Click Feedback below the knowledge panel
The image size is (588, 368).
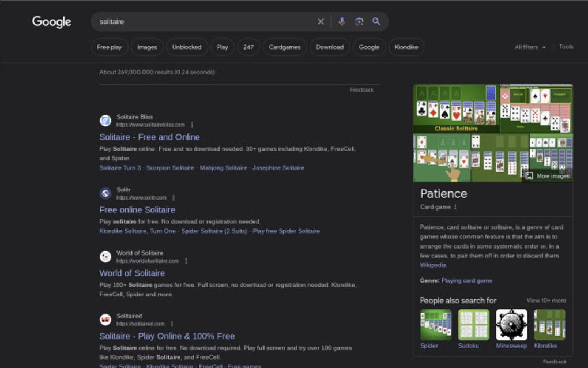554,362
